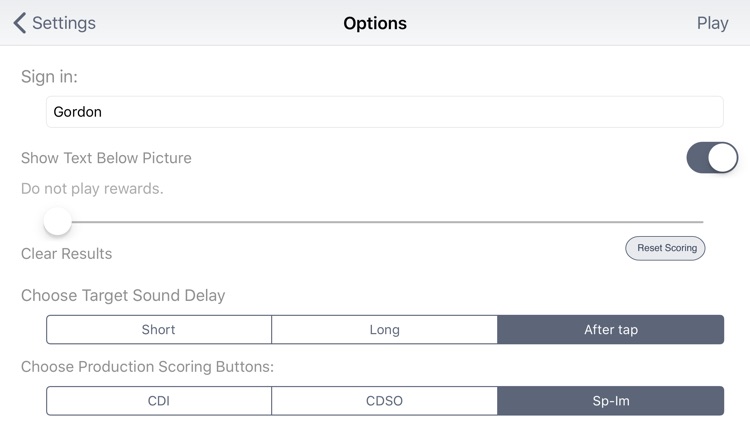The width and height of the screenshot is (750, 422).
Task: Click the "Do not play rewards." text
Action: [x=92, y=188]
